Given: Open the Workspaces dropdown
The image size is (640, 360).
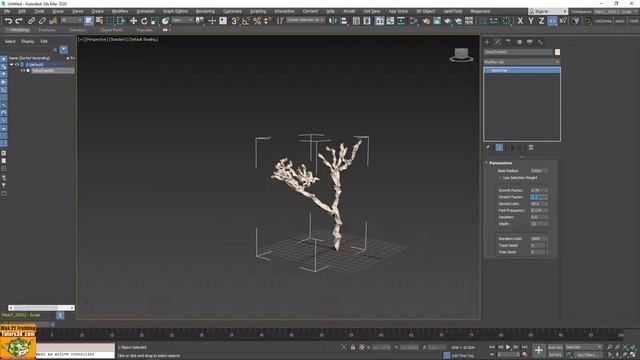Looking at the screenshot, I should [x=616, y=11].
